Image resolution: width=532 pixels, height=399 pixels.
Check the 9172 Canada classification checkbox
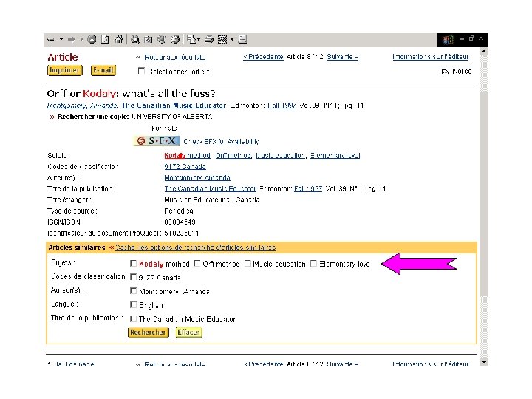coord(133,277)
